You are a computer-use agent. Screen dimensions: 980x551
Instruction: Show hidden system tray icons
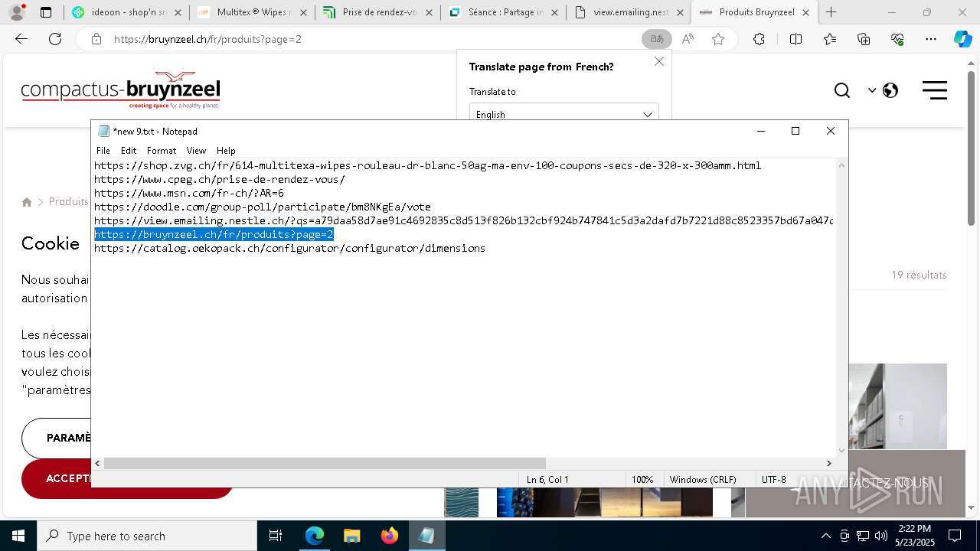825,536
